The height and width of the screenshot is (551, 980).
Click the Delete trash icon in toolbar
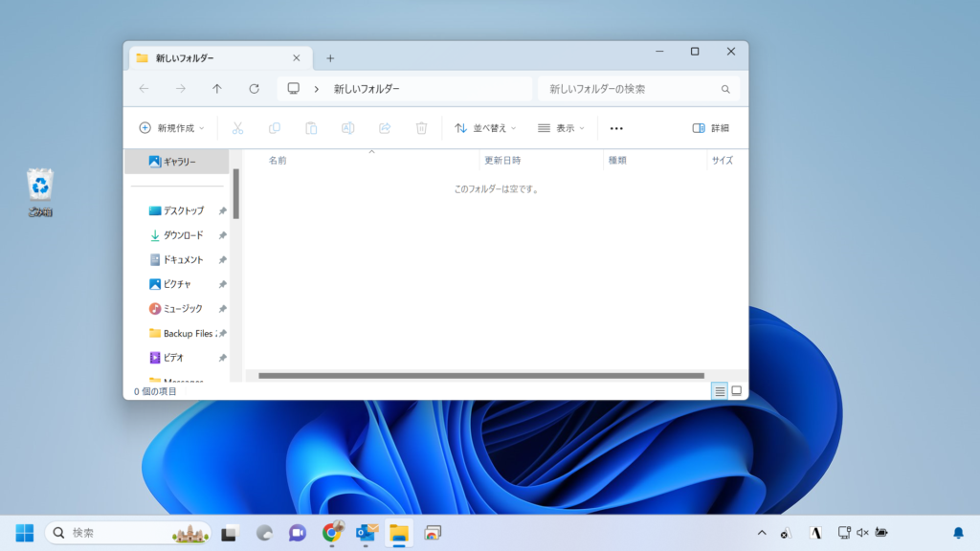pyautogui.click(x=421, y=128)
